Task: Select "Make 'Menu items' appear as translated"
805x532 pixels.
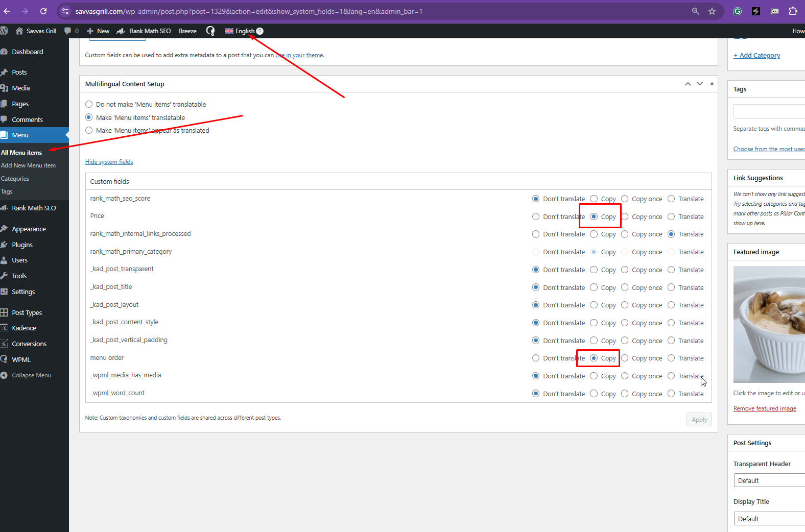Action: 89,130
